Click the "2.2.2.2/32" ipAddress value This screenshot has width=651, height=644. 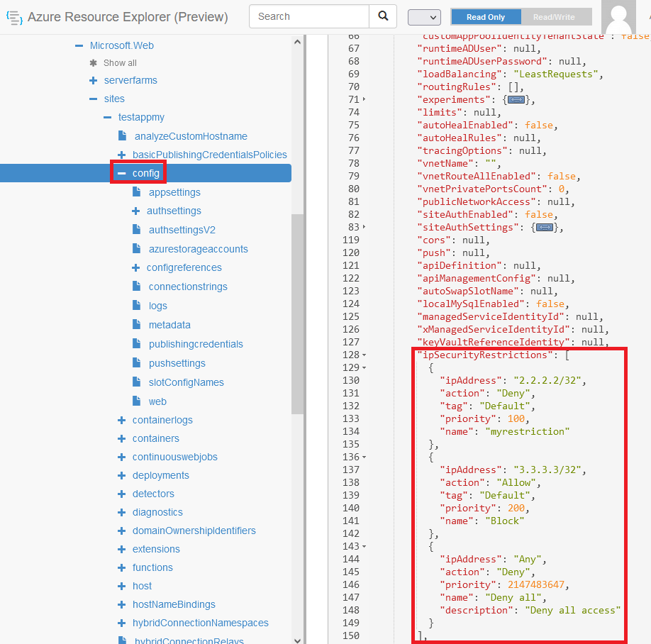[547, 381]
